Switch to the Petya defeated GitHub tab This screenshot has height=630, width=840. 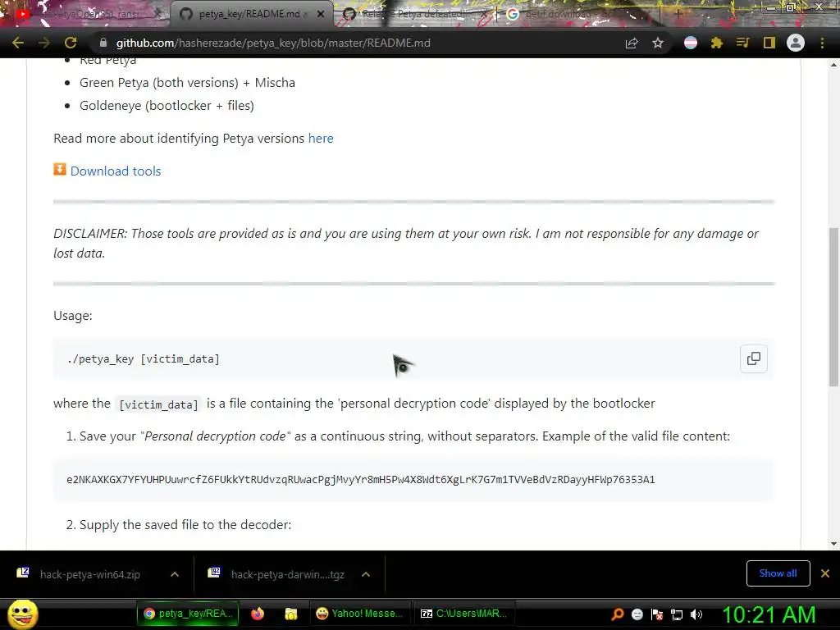[415, 14]
